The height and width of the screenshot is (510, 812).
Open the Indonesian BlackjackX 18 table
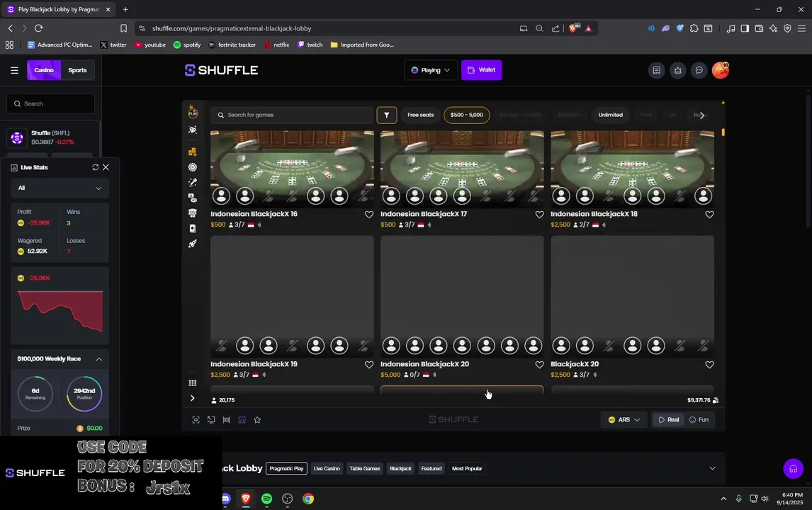pos(632,169)
